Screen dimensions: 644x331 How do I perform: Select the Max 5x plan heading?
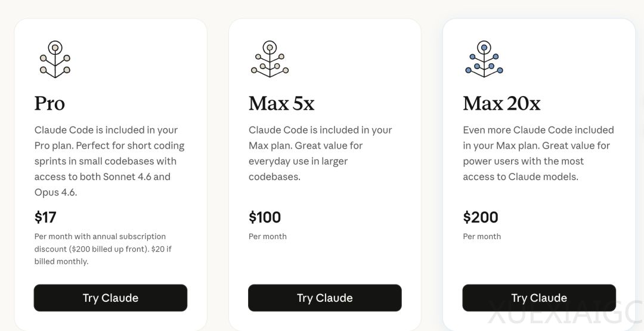click(281, 103)
